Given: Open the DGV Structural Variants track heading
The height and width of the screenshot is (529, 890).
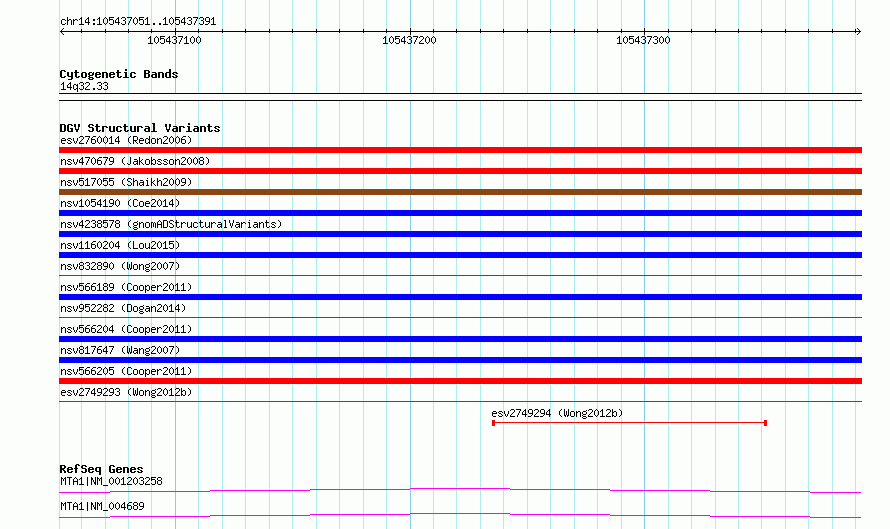Looking at the screenshot, I should (140, 128).
